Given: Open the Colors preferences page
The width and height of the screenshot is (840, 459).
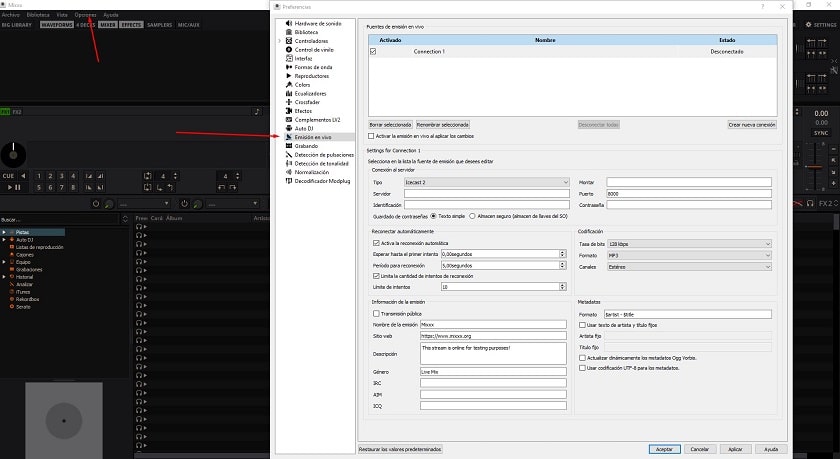Looking at the screenshot, I should click(x=302, y=85).
